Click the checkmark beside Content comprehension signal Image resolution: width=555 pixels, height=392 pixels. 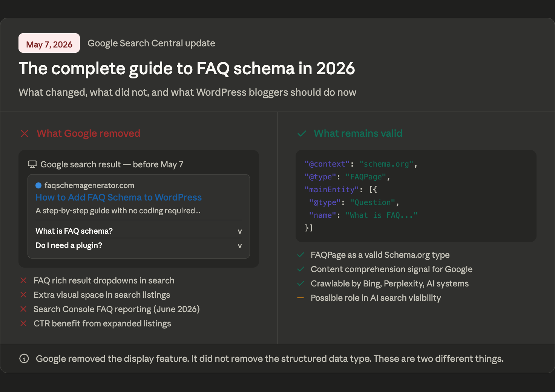tap(301, 269)
